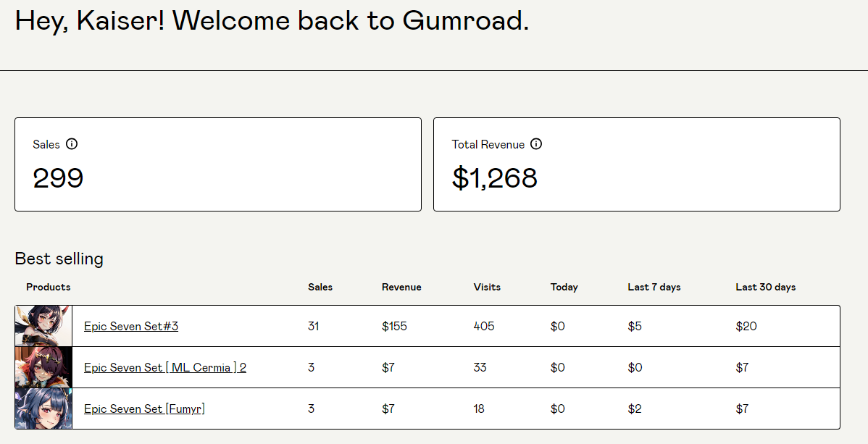Image resolution: width=868 pixels, height=444 pixels.
Task: Open the Epic Seven Set [Fumyr] link
Action: (144, 409)
